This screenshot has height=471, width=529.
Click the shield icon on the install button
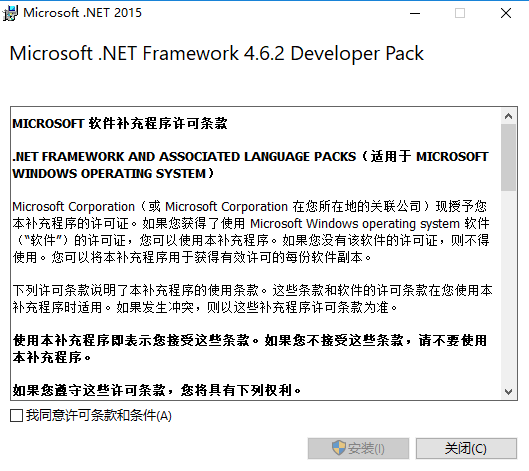point(338,448)
